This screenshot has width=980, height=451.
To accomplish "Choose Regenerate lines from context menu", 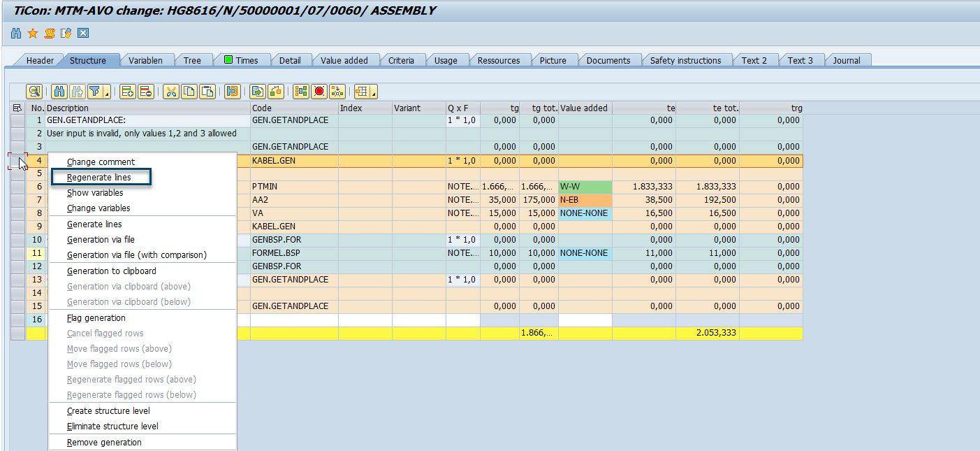I will 99,178.
